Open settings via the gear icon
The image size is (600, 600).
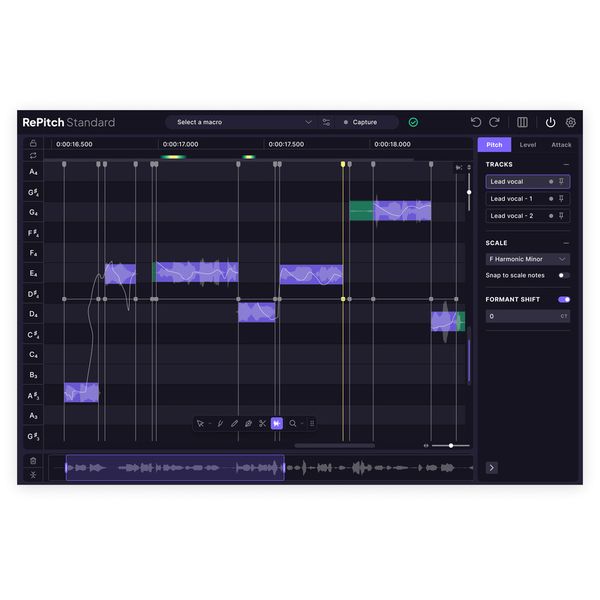click(x=570, y=122)
